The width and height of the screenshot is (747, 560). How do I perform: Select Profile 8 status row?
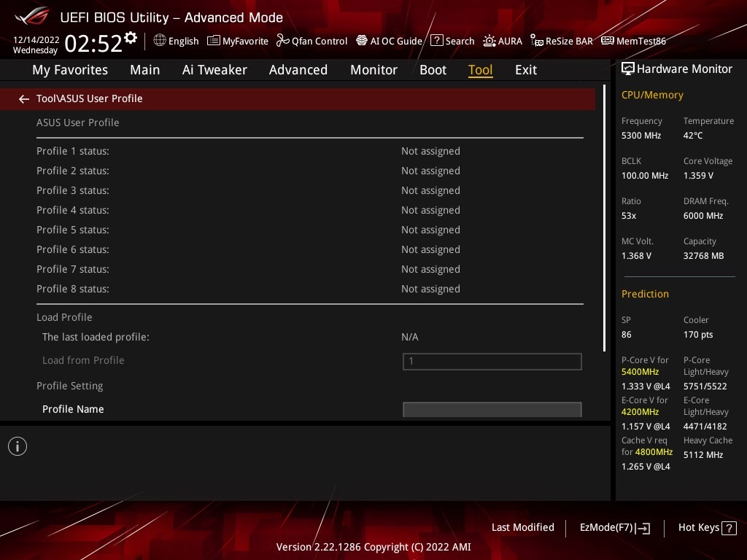click(x=309, y=289)
